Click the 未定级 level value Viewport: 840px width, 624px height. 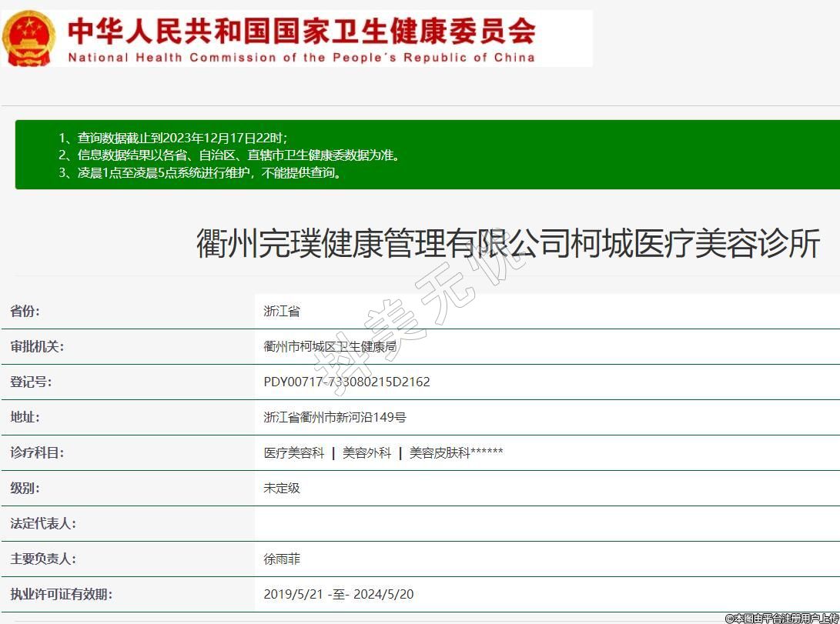282,488
